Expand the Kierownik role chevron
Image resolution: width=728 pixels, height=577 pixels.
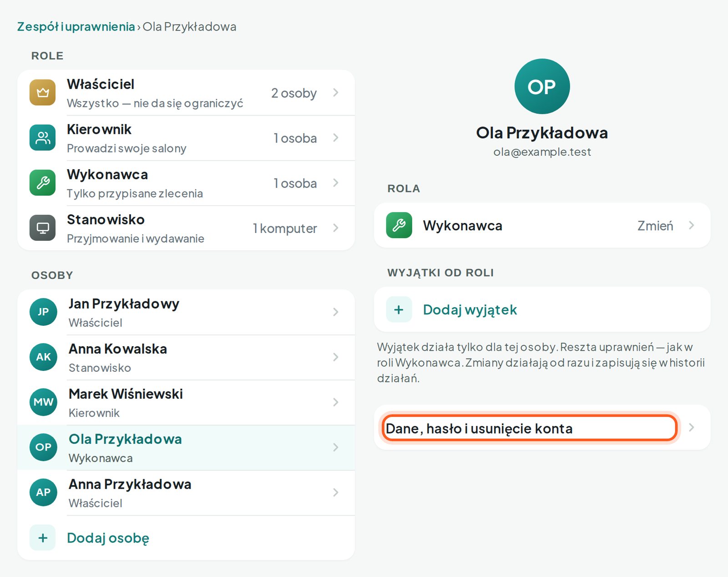[336, 137]
